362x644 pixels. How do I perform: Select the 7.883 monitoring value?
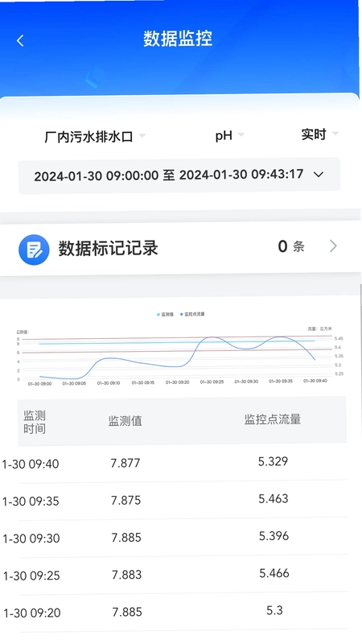pyautogui.click(x=127, y=575)
